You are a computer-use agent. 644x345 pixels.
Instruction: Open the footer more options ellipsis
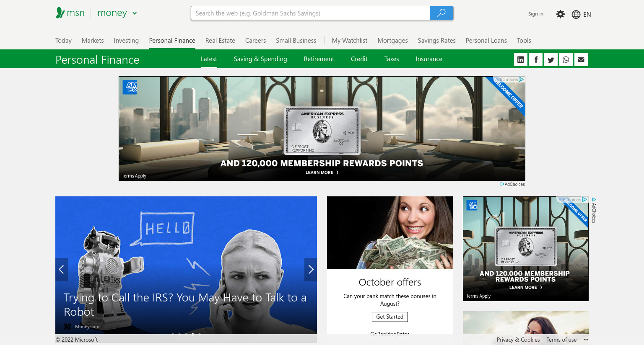tap(586, 340)
